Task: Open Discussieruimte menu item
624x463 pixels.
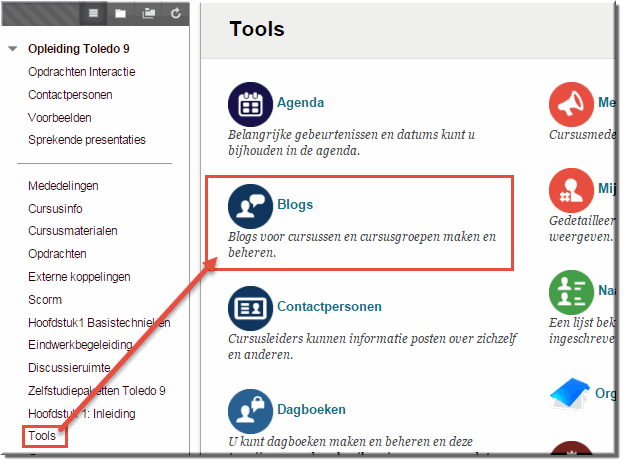Action: click(69, 367)
